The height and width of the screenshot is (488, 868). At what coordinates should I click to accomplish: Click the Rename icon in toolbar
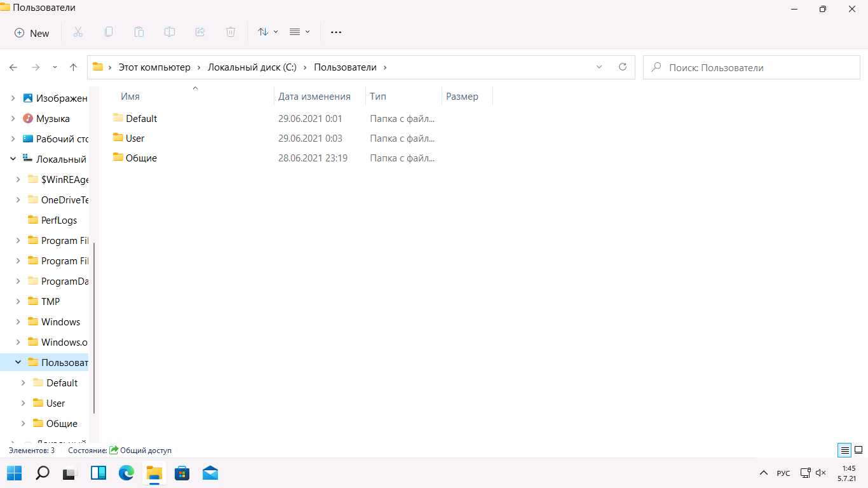point(170,32)
